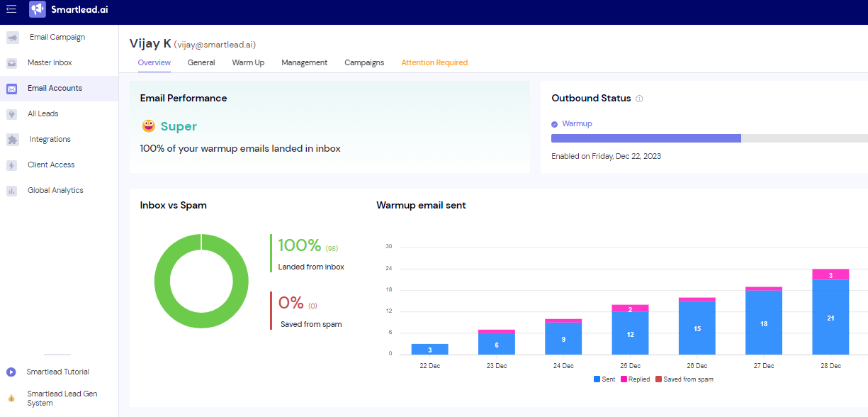This screenshot has width=868, height=417.
Task: Open Global Analytics chart icon
Action: click(12, 191)
